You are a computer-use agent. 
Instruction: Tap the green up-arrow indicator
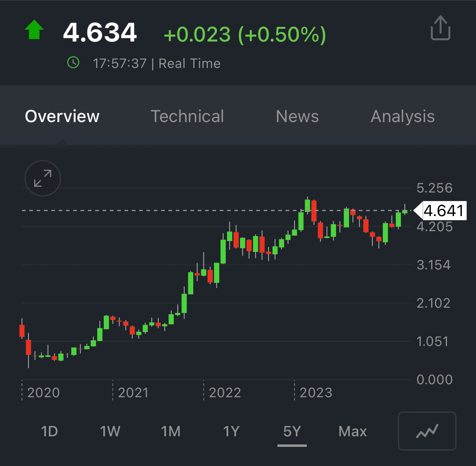34,30
